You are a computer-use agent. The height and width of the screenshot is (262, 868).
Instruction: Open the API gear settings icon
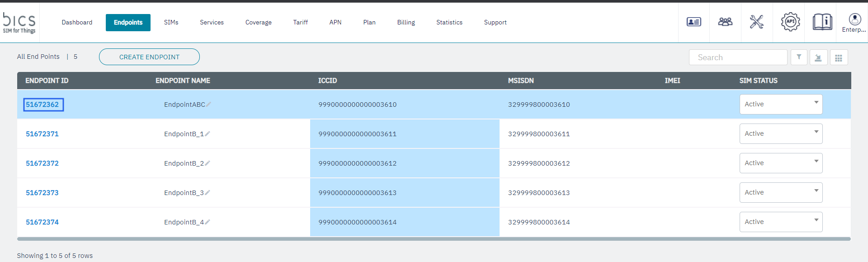coord(790,22)
